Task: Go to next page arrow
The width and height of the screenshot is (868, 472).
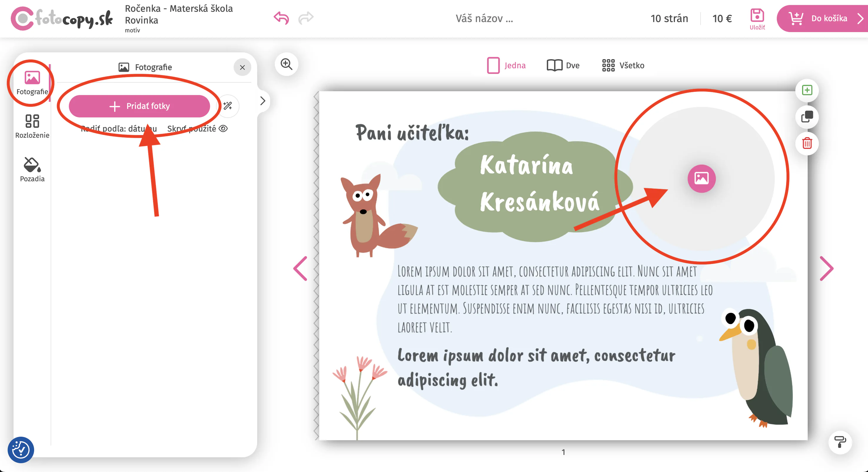Action: (827, 268)
